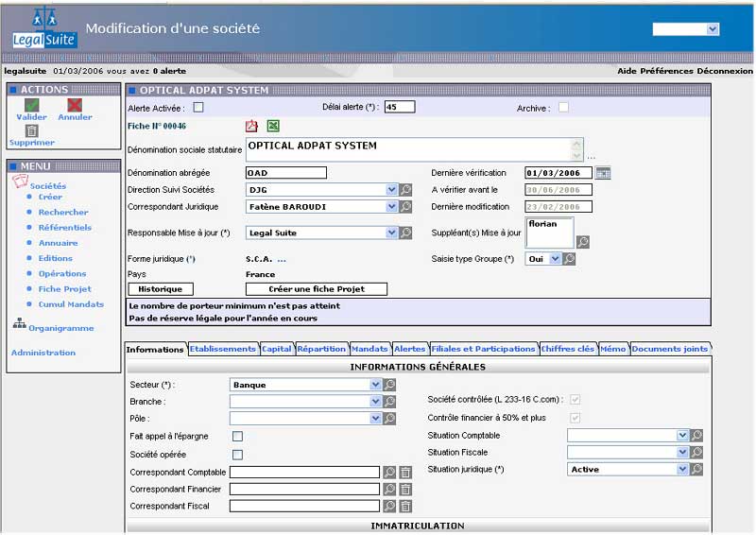Image resolution: width=756 pixels, height=535 pixels.
Task: Search icon below Suppléant(s) Mise à jour box
Action: (583, 241)
